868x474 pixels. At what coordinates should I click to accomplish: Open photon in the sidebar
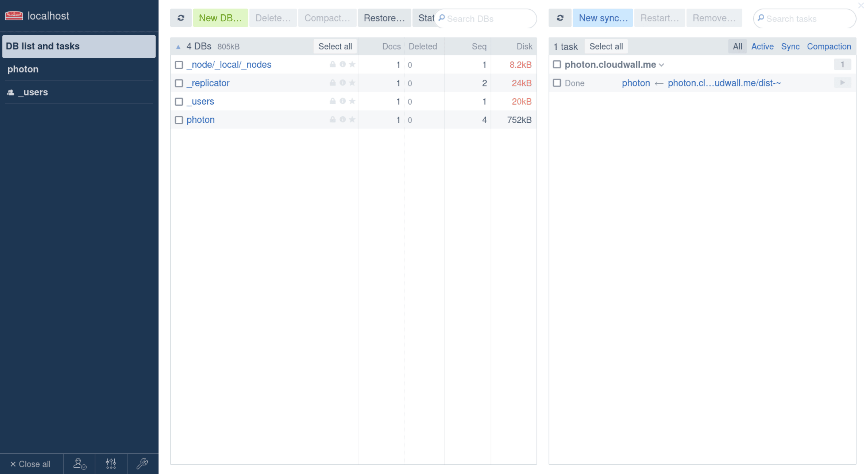click(x=79, y=69)
